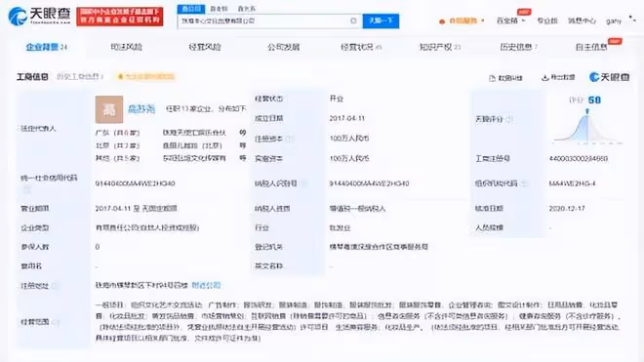Expand more companies in 北京 row

pyautogui.click(x=243, y=145)
